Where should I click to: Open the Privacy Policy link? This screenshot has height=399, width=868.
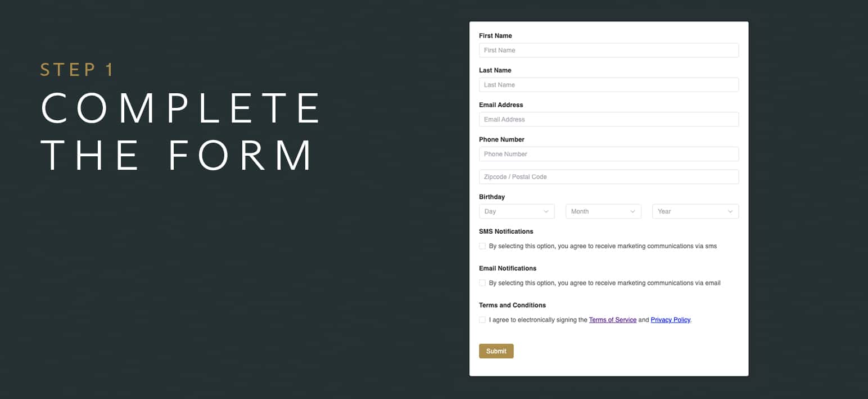[670, 320]
